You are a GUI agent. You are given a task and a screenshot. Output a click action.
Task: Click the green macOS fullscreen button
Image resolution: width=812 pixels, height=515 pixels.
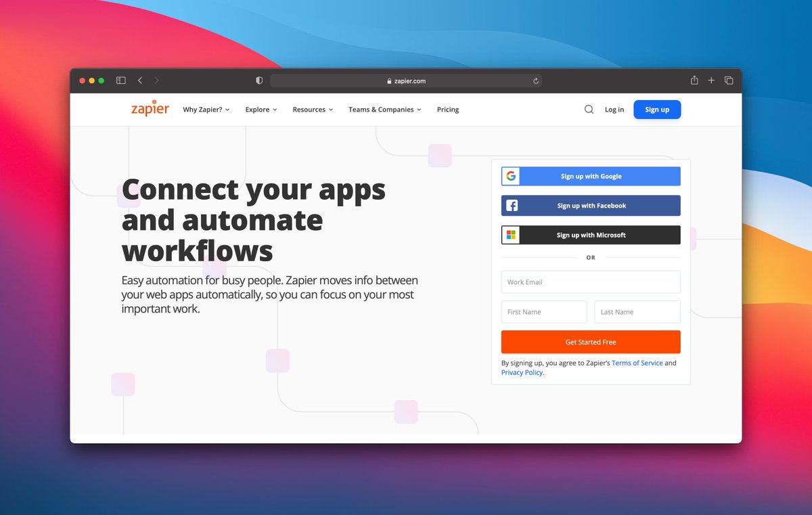point(101,81)
